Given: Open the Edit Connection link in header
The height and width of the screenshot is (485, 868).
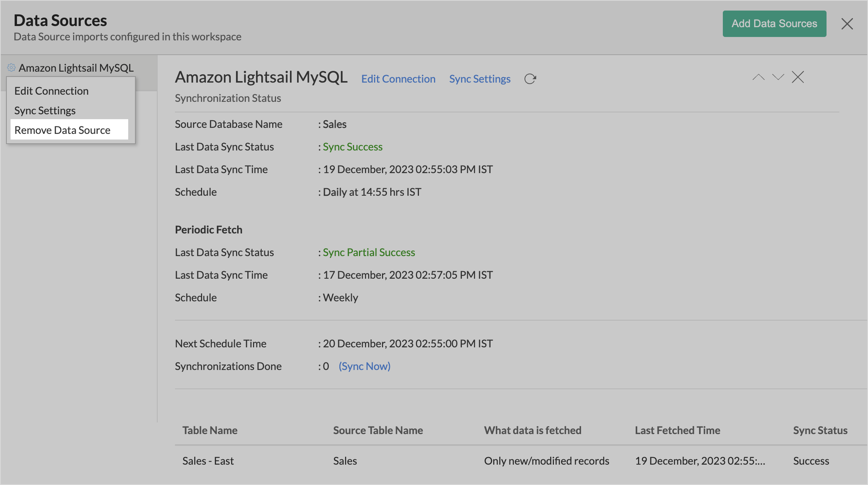Looking at the screenshot, I should click(x=398, y=79).
